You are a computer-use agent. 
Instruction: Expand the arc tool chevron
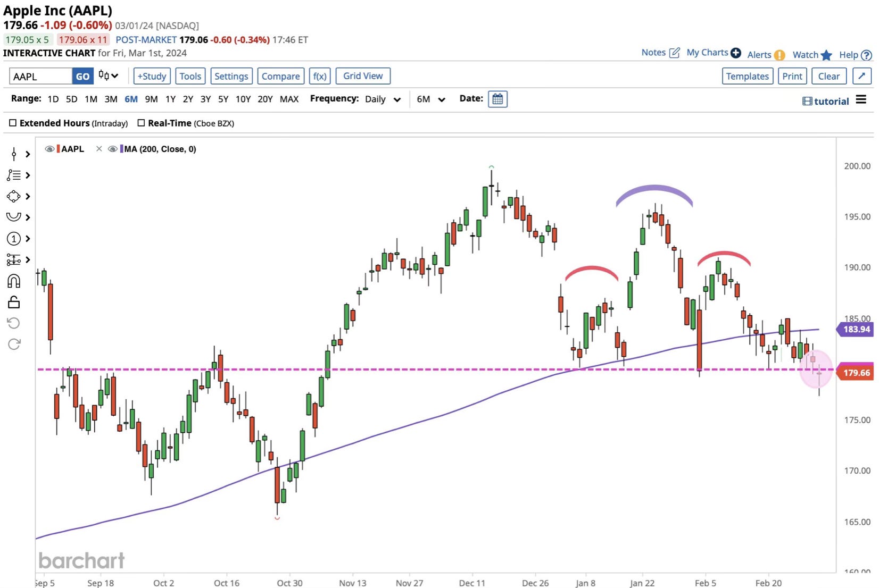(28, 217)
